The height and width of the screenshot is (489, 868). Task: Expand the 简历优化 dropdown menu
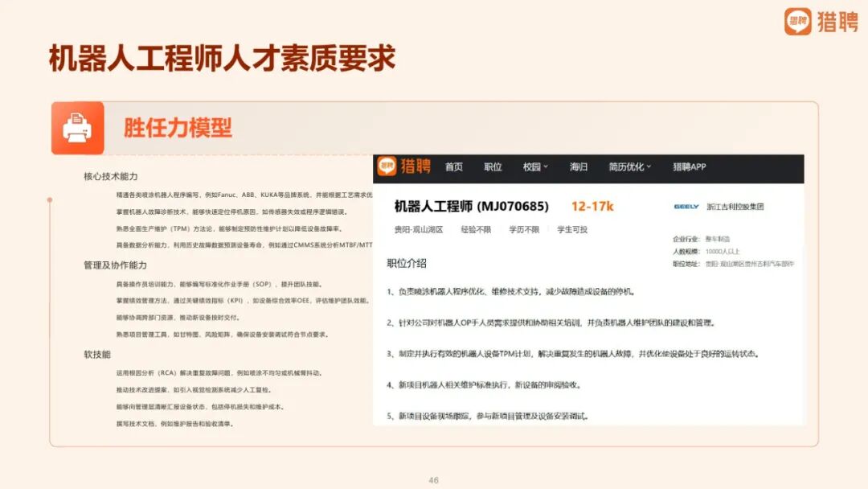coord(630,166)
